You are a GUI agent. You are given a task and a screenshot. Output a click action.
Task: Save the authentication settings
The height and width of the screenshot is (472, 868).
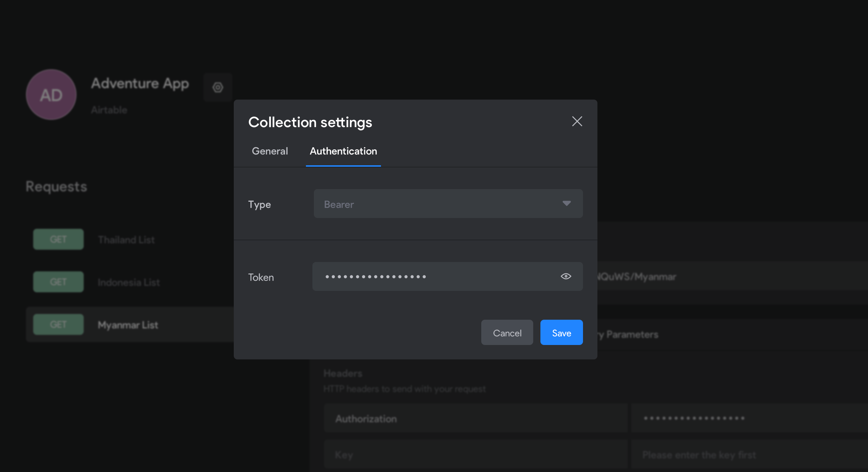561,333
